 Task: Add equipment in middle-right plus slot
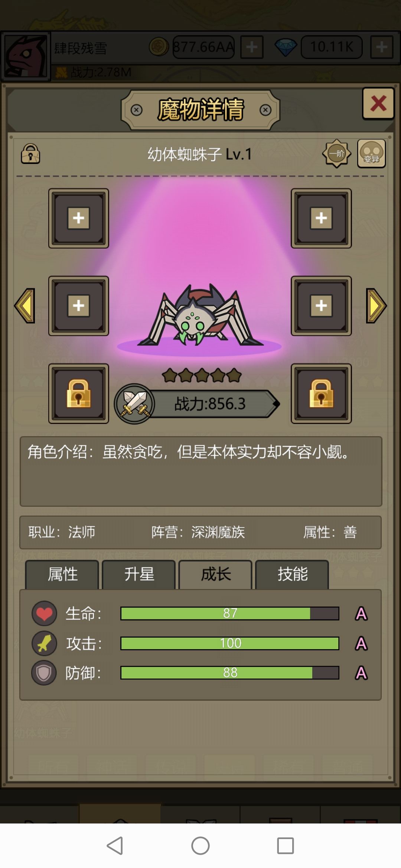[321, 306]
